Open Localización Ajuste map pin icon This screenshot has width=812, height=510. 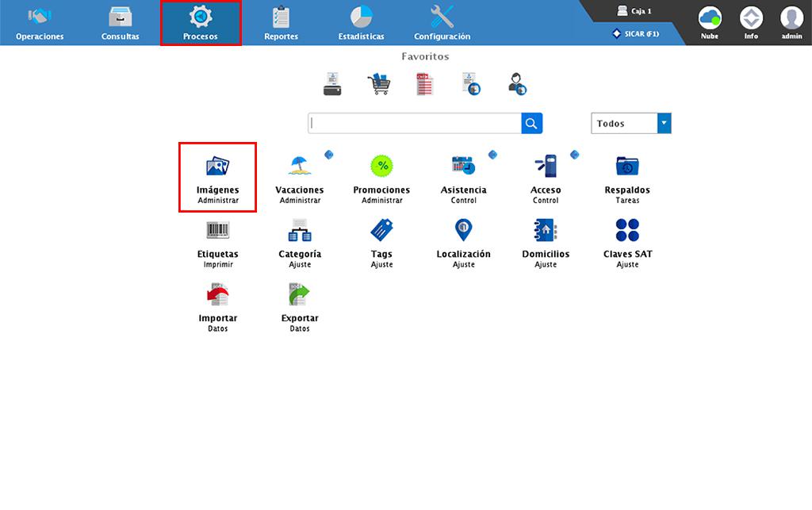[463, 231]
